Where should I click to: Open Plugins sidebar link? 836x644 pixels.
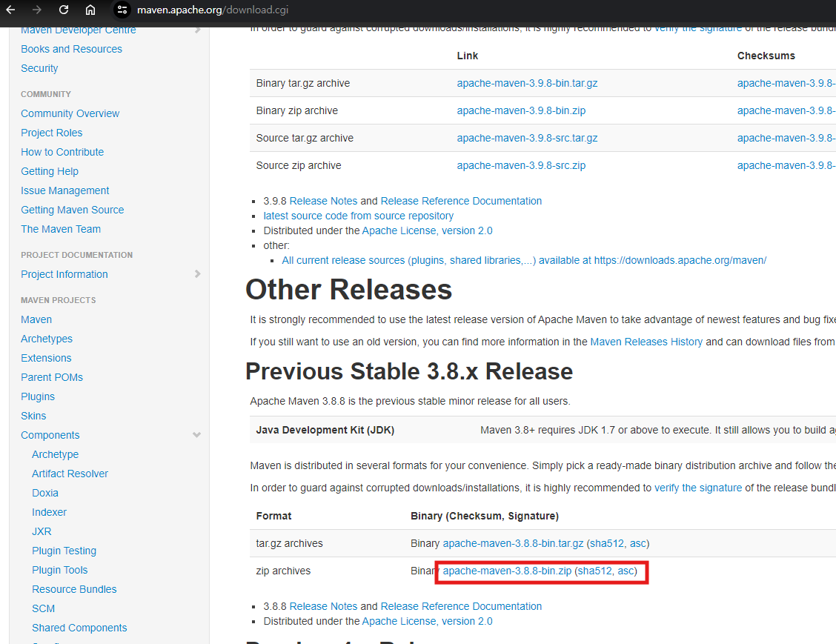(x=38, y=396)
